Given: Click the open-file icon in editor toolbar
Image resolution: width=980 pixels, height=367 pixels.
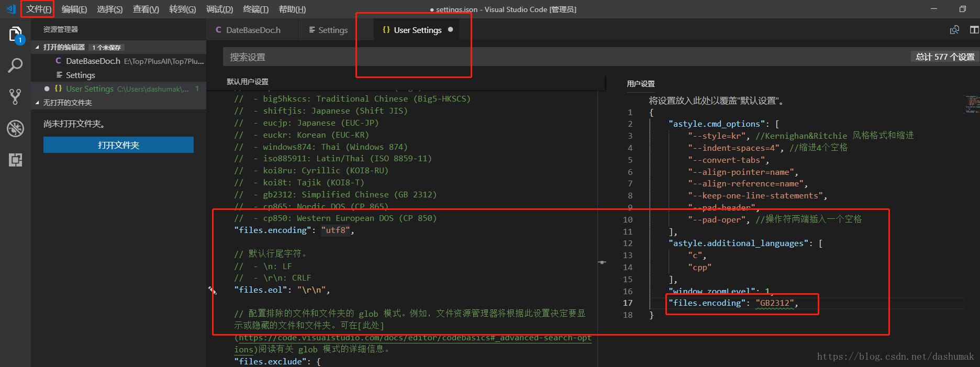Looking at the screenshot, I should [x=954, y=30].
